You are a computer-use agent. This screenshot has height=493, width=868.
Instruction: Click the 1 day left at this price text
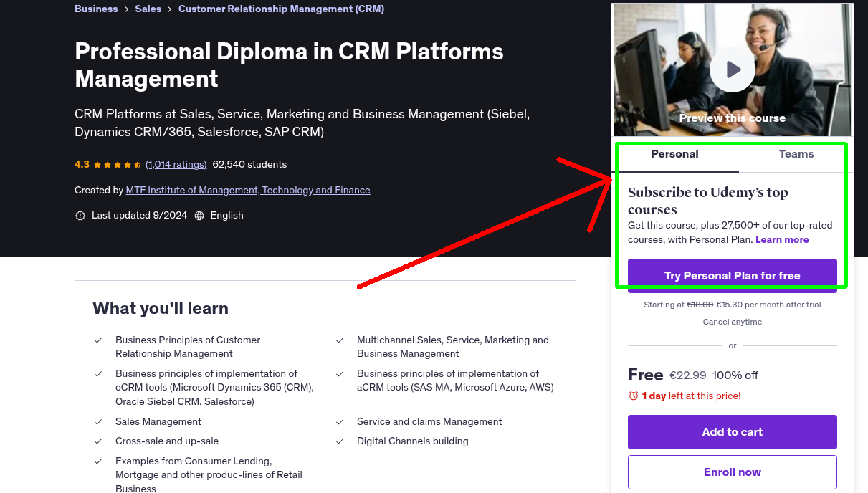pyautogui.click(x=691, y=396)
